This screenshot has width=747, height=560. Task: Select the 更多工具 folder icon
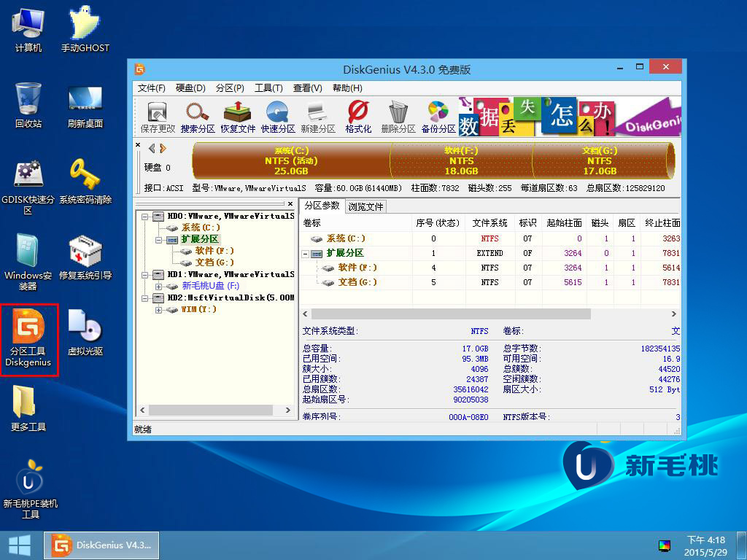[x=28, y=408]
